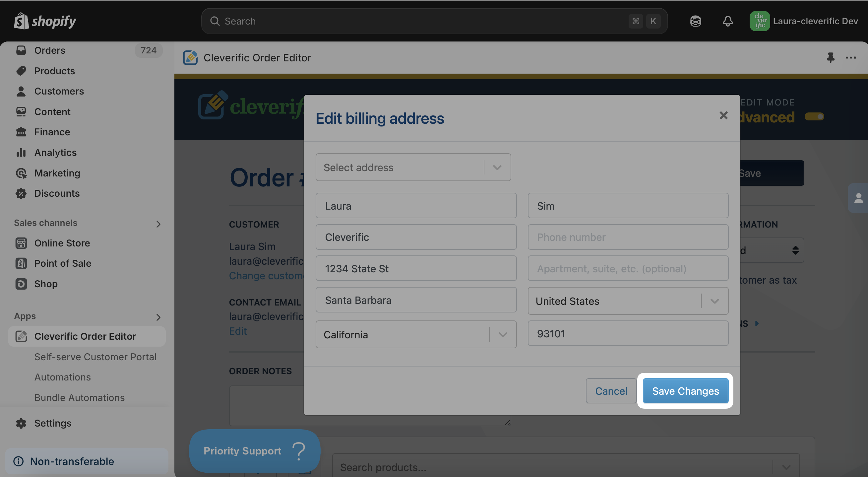Open Priority Support chat
868x477 pixels.
coord(254,451)
